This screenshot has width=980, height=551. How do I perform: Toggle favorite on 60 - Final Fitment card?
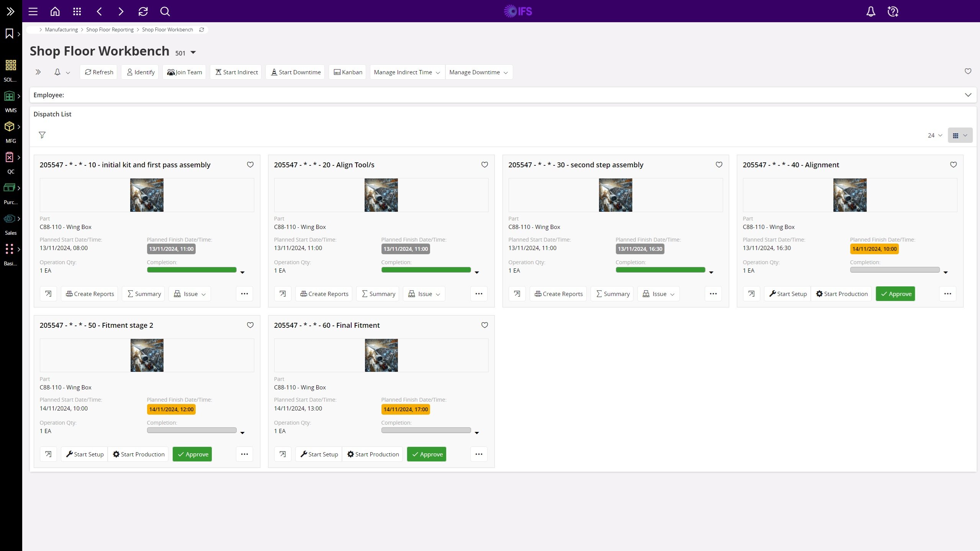(x=484, y=325)
